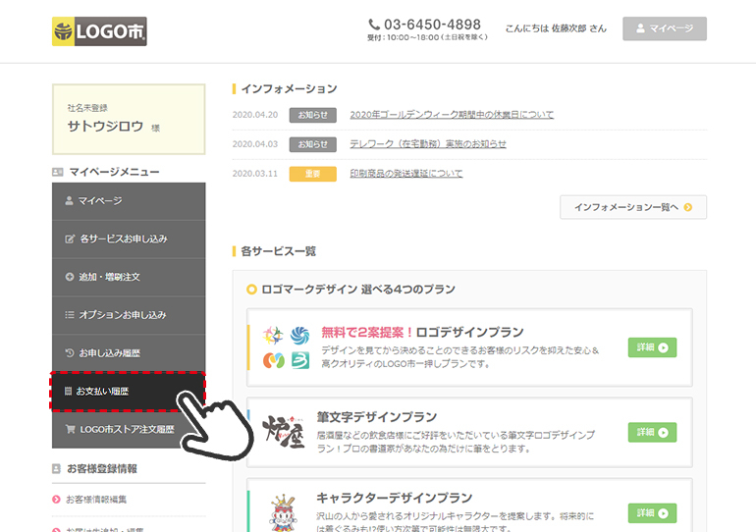Click the receipt icon beside お支払い履歴
This screenshot has height=532, width=756.
(x=68, y=391)
